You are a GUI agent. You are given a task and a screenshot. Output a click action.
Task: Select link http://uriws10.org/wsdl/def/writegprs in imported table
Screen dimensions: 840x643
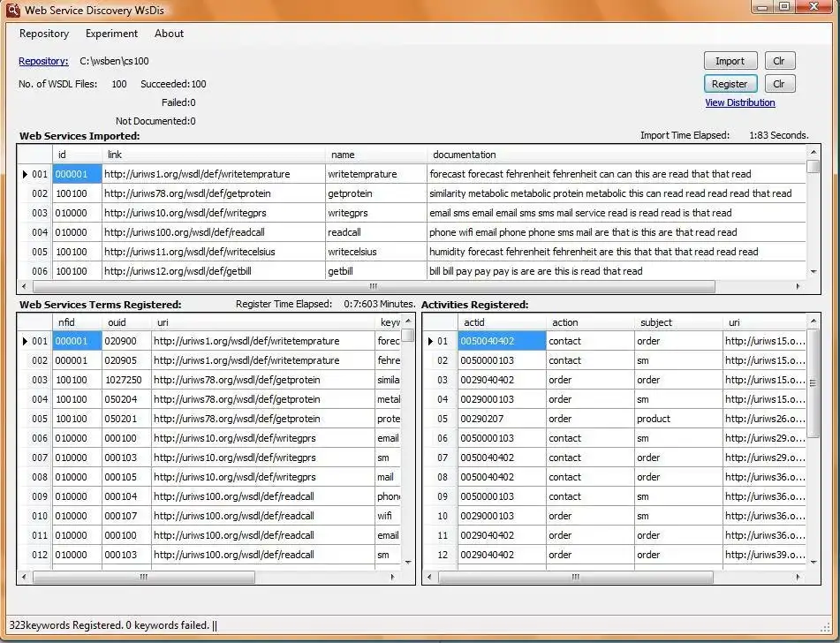click(213, 213)
